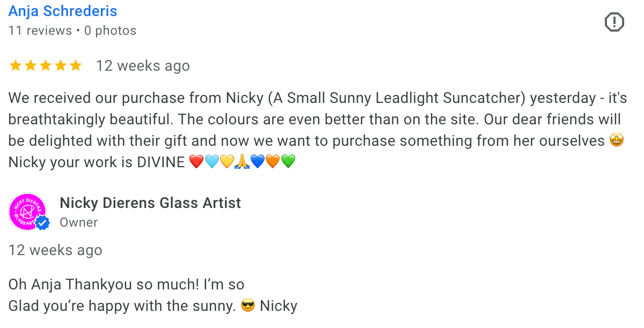Click the "Owner" label under business name
Screen dimensions: 644x328
point(79,222)
